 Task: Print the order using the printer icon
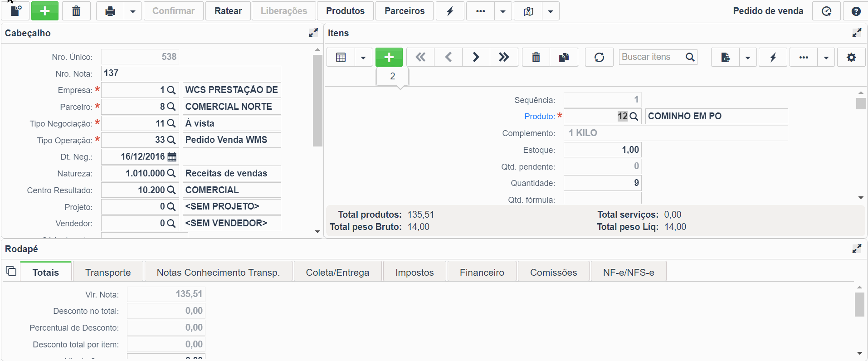110,11
